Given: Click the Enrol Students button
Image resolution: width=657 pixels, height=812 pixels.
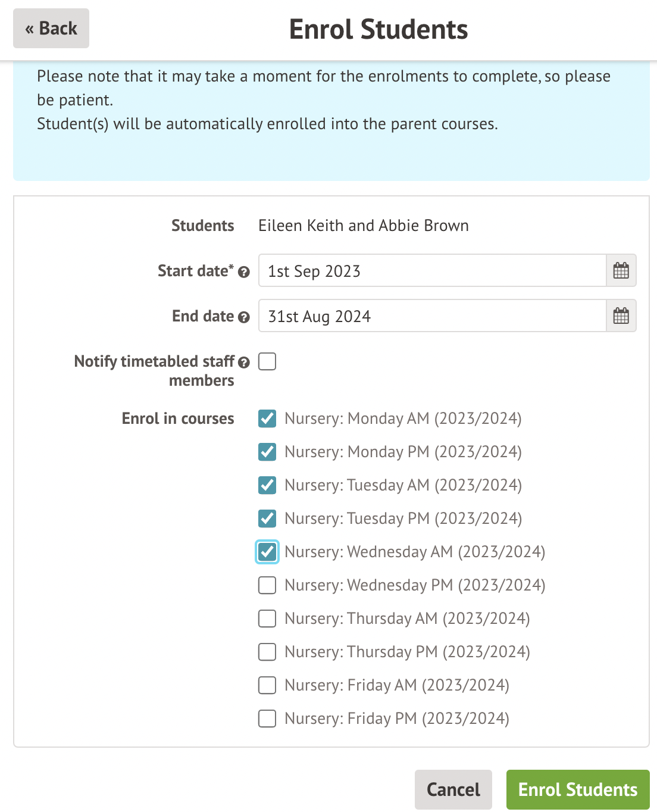Looking at the screenshot, I should (577, 789).
